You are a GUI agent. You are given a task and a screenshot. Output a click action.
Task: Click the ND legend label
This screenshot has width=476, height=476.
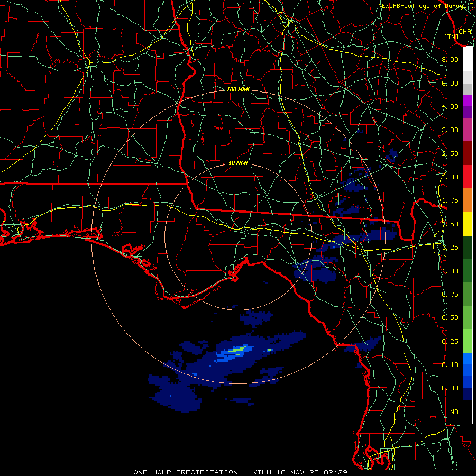[454, 411]
